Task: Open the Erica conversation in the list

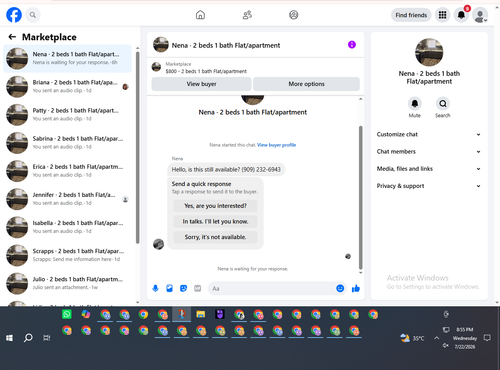Action: click(x=67, y=171)
